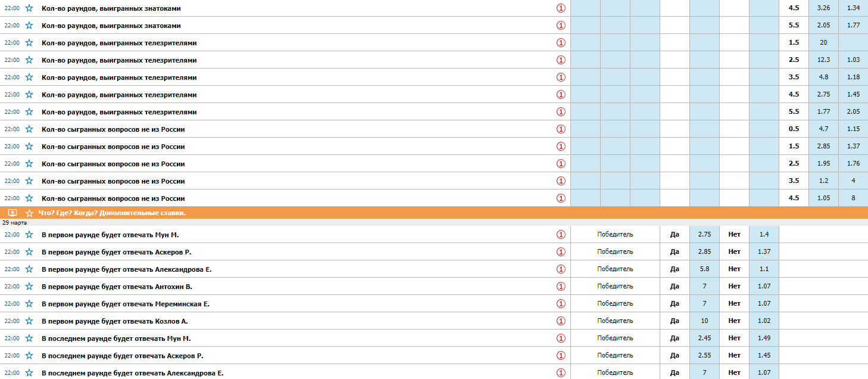Toggle favorite star for телезрителями 4.5 row
This screenshot has width=868, height=379.
click(x=29, y=95)
